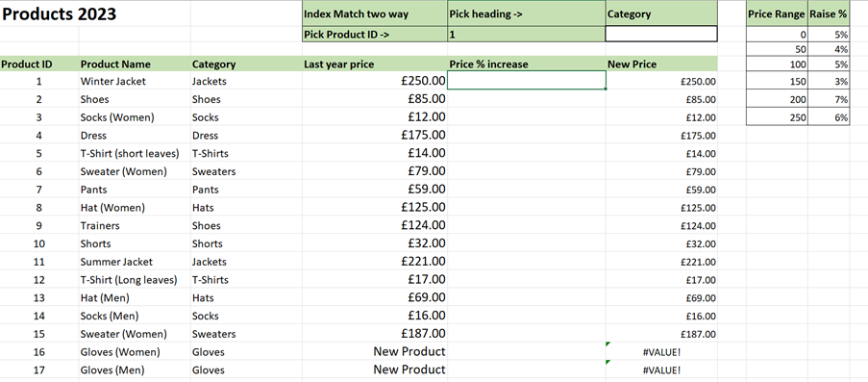Select the Index Match two way header cell
The height and width of the screenshot is (382, 868).
click(375, 13)
